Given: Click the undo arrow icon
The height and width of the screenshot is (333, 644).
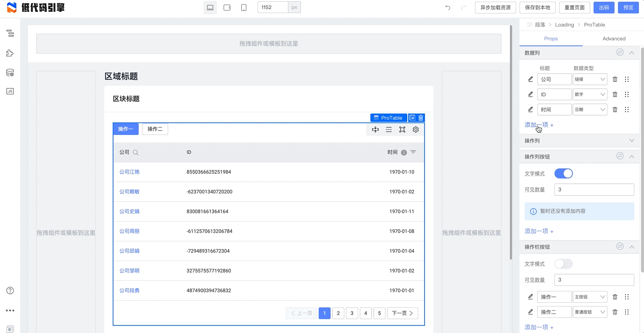Looking at the screenshot, I should [x=448, y=8].
